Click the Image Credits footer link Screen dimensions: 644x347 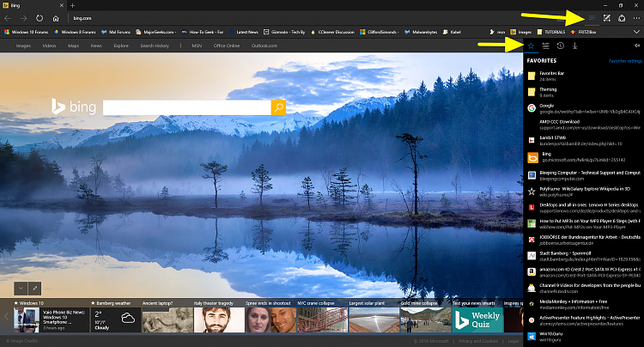(x=21, y=341)
